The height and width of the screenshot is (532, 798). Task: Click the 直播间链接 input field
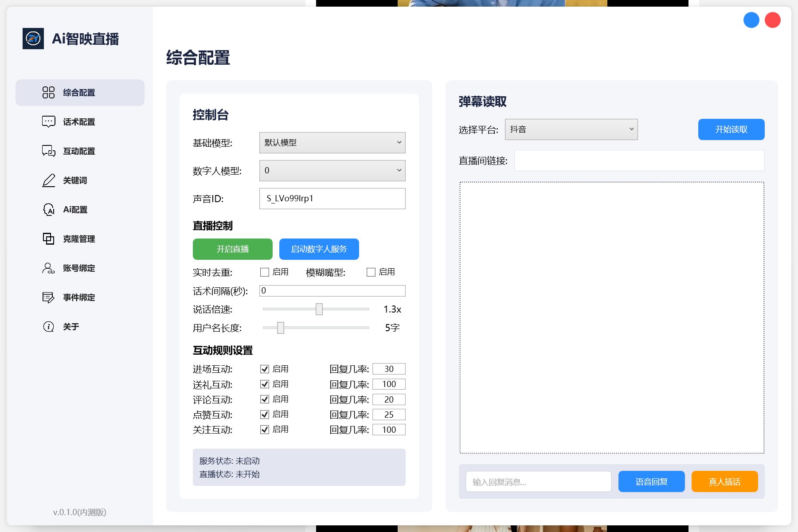[639, 160]
